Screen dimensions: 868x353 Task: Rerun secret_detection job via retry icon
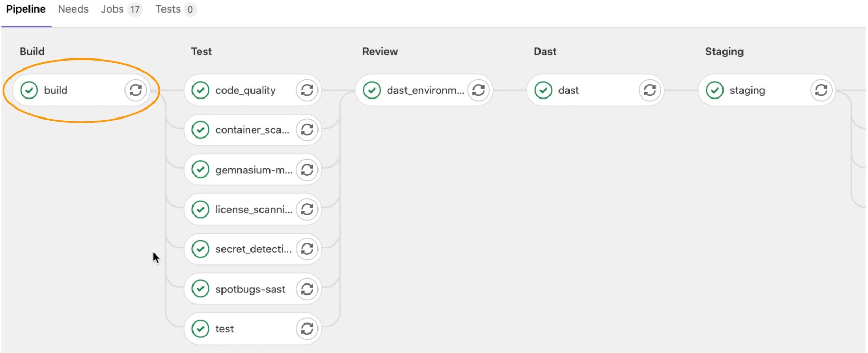[x=307, y=249]
